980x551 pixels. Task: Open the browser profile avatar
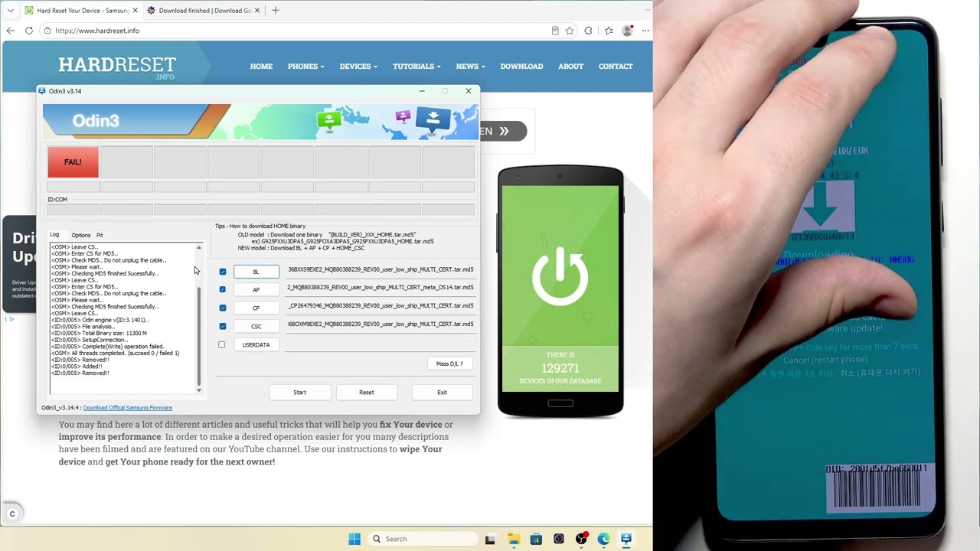point(628,31)
